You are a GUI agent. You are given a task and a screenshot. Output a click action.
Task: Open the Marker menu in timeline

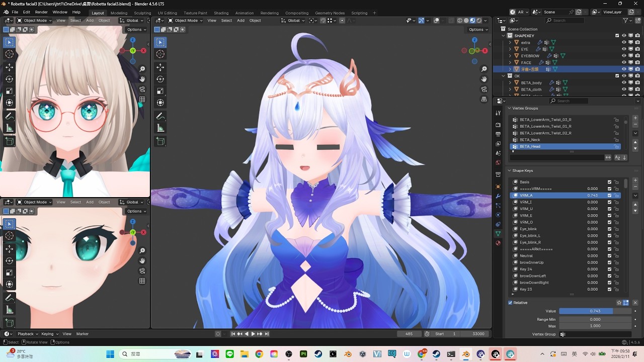(x=83, y=334)
